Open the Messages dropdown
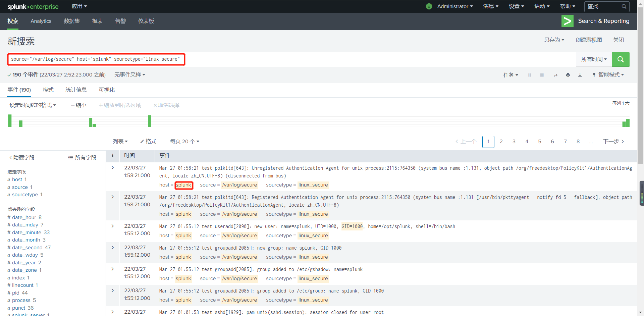This screenshot has height=316, width=644. (x=491, y=6)
